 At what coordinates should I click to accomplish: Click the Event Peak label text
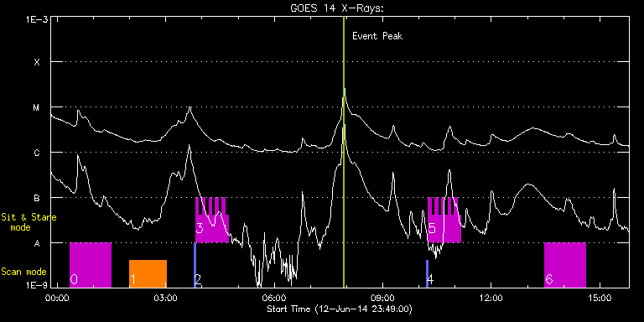(377, 36)
